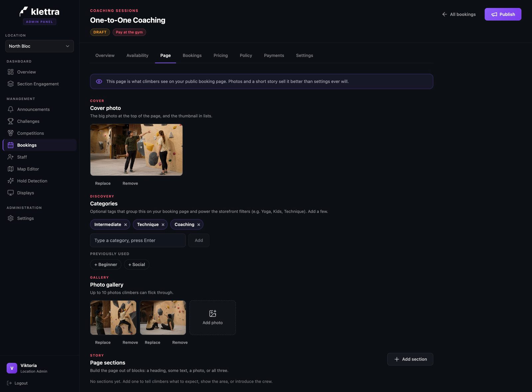
Task: Click the Add photo tile label
Action: pyautogui.click(x=213, y=323)
